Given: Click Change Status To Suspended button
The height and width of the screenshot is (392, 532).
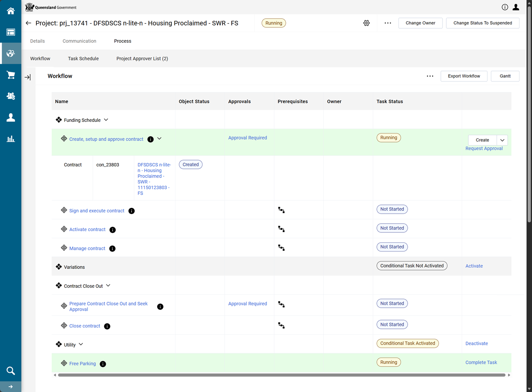Looking at the screenshot, I should (x=483, y=23).
